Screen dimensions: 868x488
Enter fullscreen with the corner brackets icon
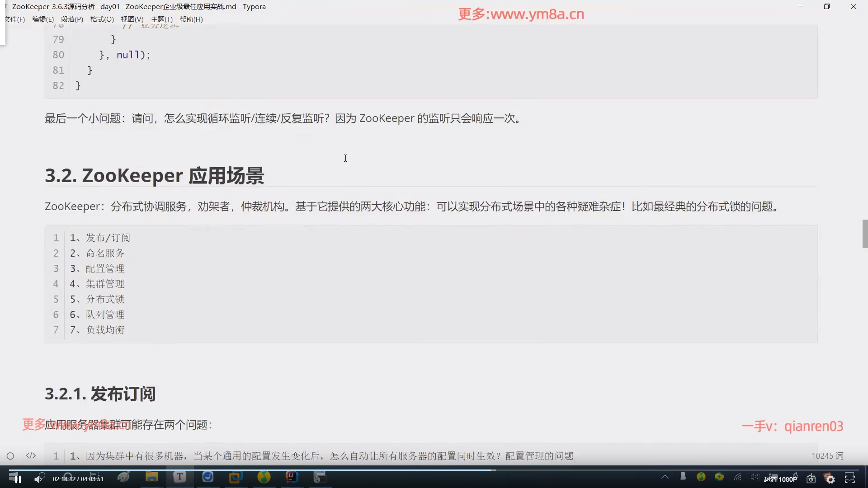pyautogui.click(x=850, y=479)
